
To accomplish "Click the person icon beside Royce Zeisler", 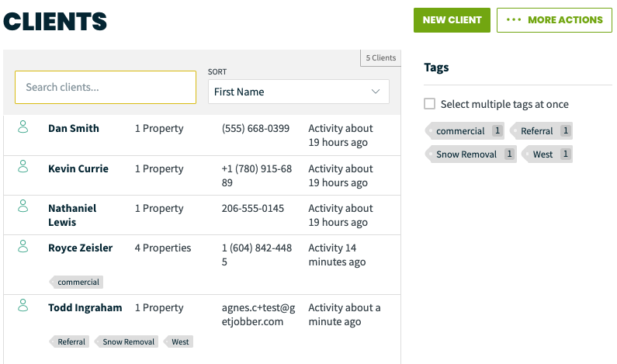I will (x=23, y=246).
